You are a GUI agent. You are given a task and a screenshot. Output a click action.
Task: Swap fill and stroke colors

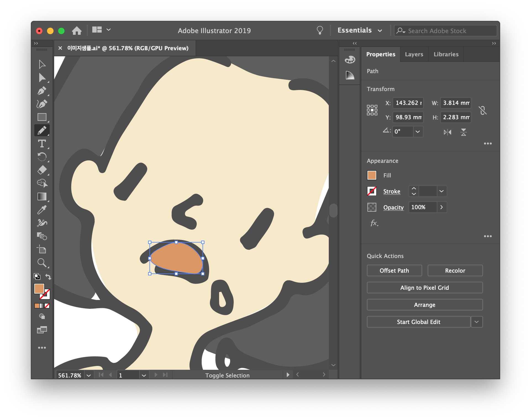(48, 277)
